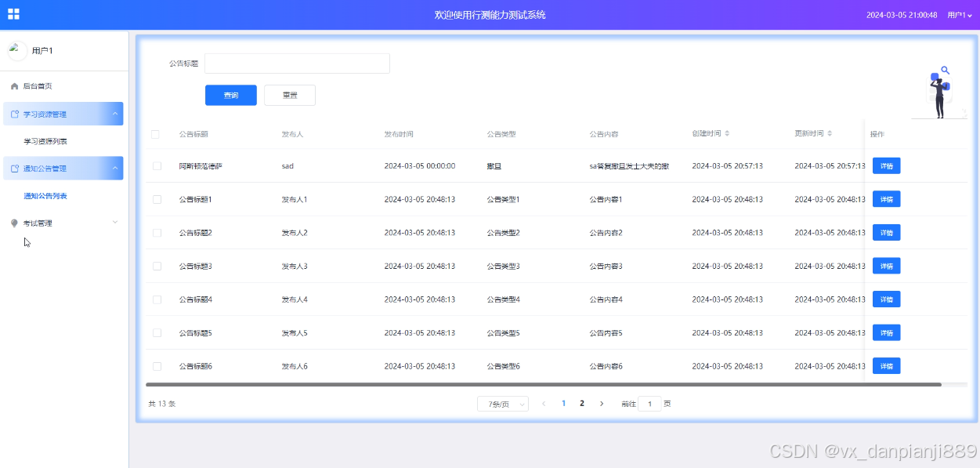The width and height of the screenshot is (980, 468).
Task: Click the cell 公告内容5
Action: pos(606,333)
